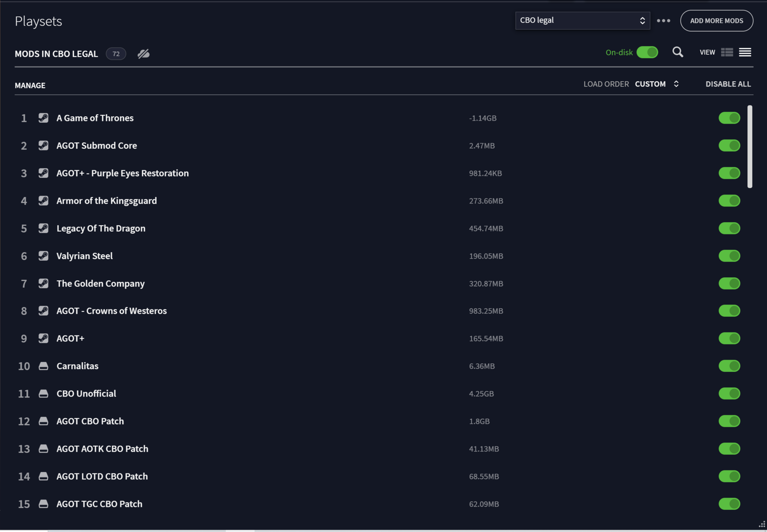Switch to detailed list view icon
Viewport: 767px width, 532px height.
tap(727, 52)
